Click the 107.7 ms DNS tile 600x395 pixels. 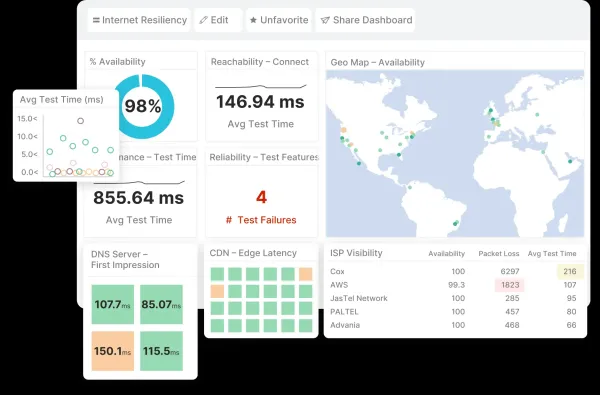[112, 304]
